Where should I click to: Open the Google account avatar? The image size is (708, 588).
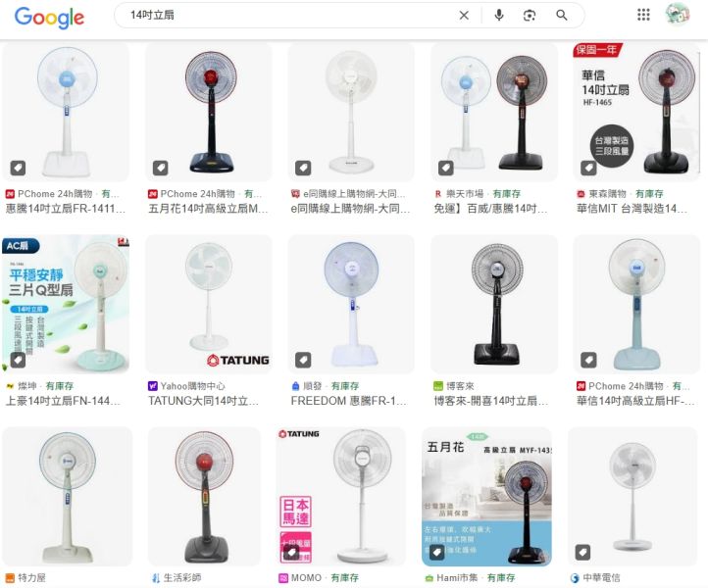click(x=677, y=14)
